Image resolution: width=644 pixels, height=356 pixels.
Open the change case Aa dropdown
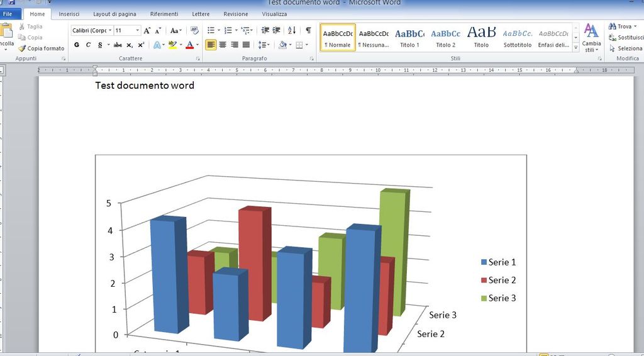pos(176,31)
